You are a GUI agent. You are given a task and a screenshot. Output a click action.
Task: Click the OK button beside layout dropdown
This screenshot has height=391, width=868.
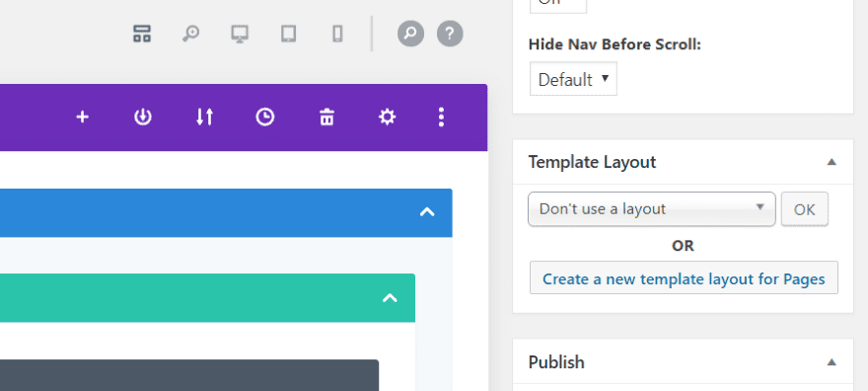(x=804, y=209)
